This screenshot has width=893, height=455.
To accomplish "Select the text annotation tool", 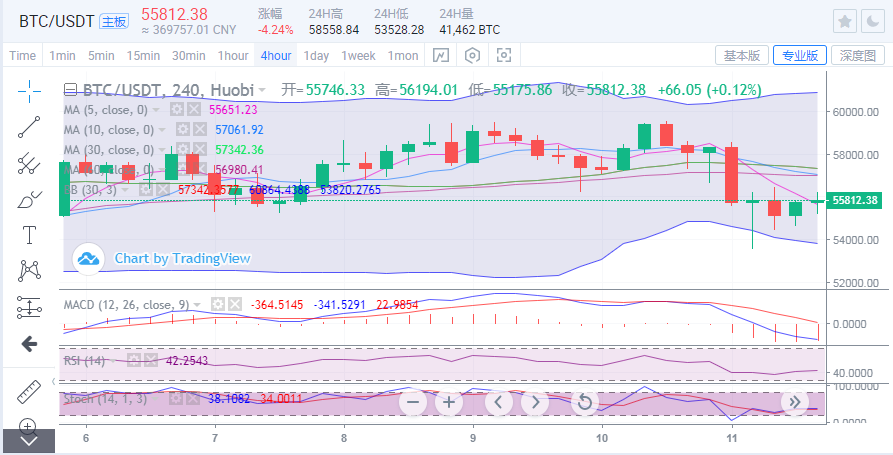I will pyautogui.click(x=28, y=235).
